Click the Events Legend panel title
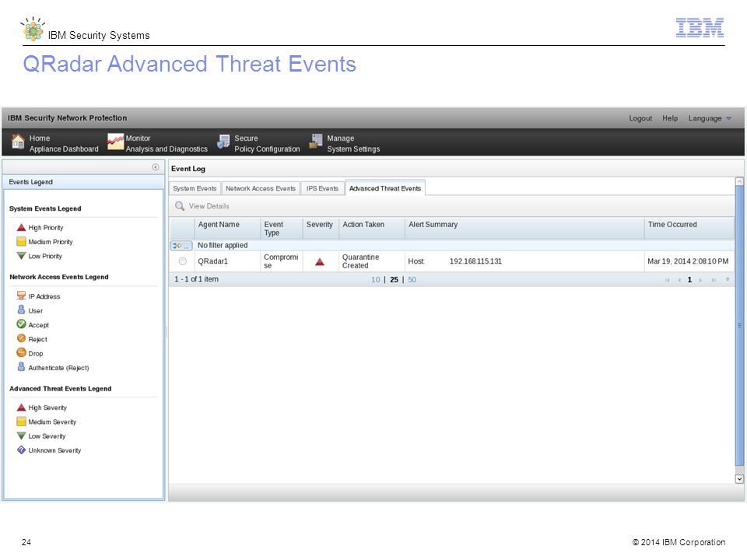Viewport: 747px width, 560px height. tap(31, 182)
